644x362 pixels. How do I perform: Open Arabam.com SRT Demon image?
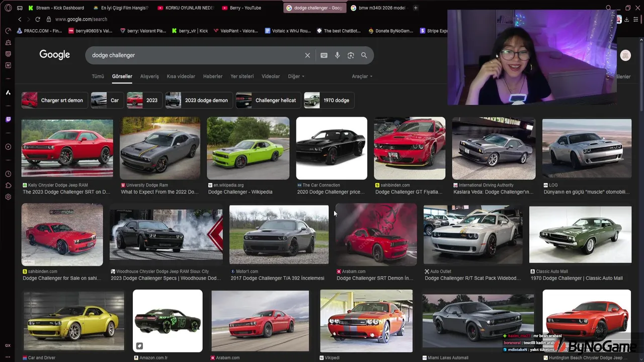(x=376, y=234)
